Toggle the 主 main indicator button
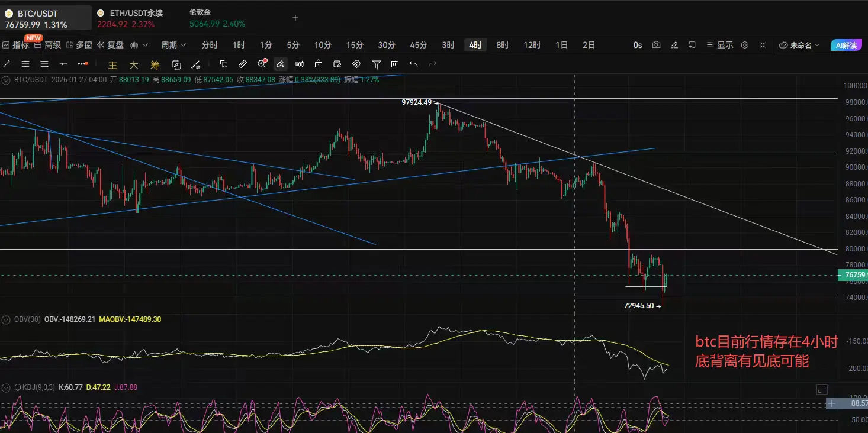This screenshot has height=433, width=868. (x=112, y=64)
